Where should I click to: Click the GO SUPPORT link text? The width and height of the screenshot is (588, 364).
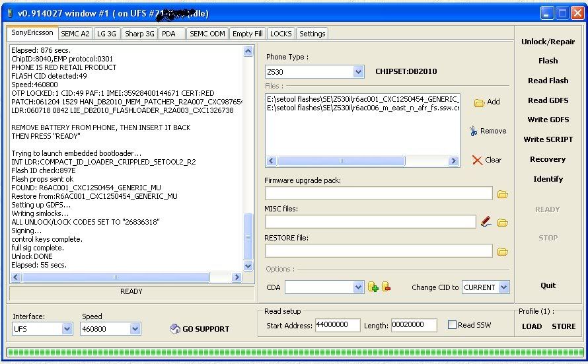tap(206, 329)
